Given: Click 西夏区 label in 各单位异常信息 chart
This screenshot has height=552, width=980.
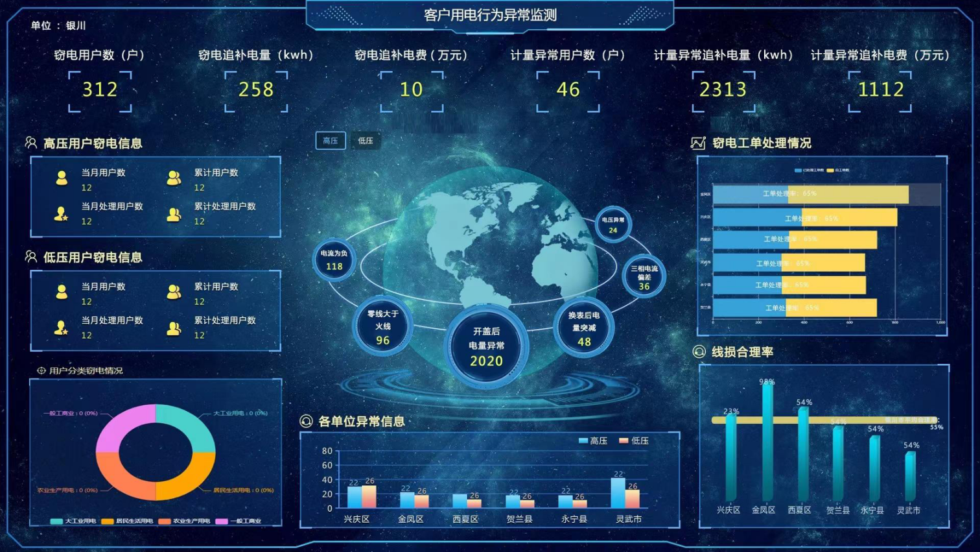Looking at the screenshot, I should point(465,519).
